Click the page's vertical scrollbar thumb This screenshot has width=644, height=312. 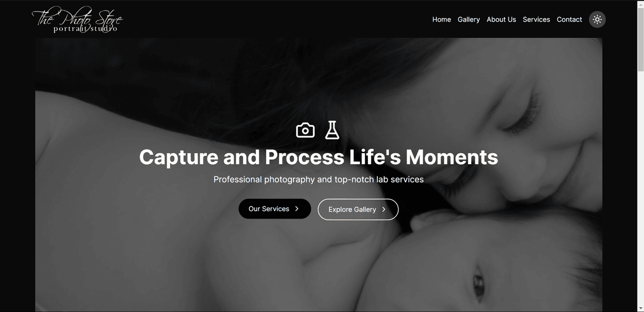640,40
